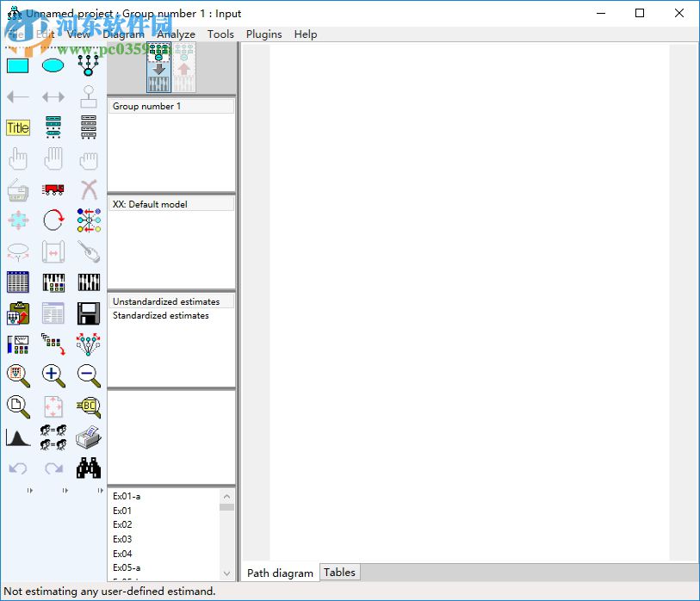Click the zoom in plus magnifier tool

coord(53,375)
